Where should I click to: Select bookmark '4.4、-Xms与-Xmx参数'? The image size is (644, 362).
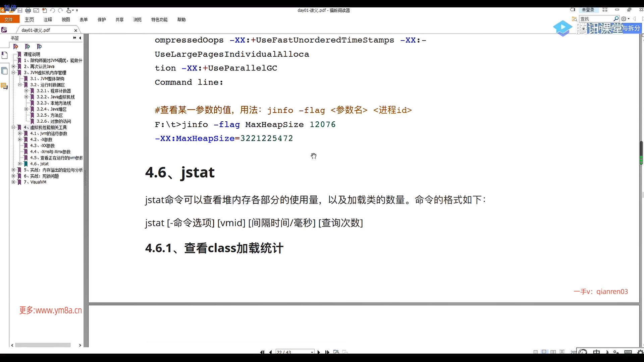[50, 152]
